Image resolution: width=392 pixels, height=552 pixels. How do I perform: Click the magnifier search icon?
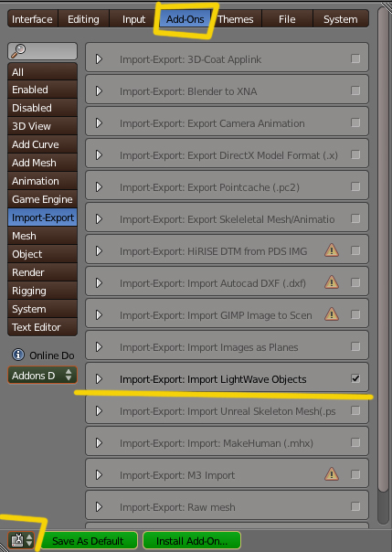click(18, 51)
